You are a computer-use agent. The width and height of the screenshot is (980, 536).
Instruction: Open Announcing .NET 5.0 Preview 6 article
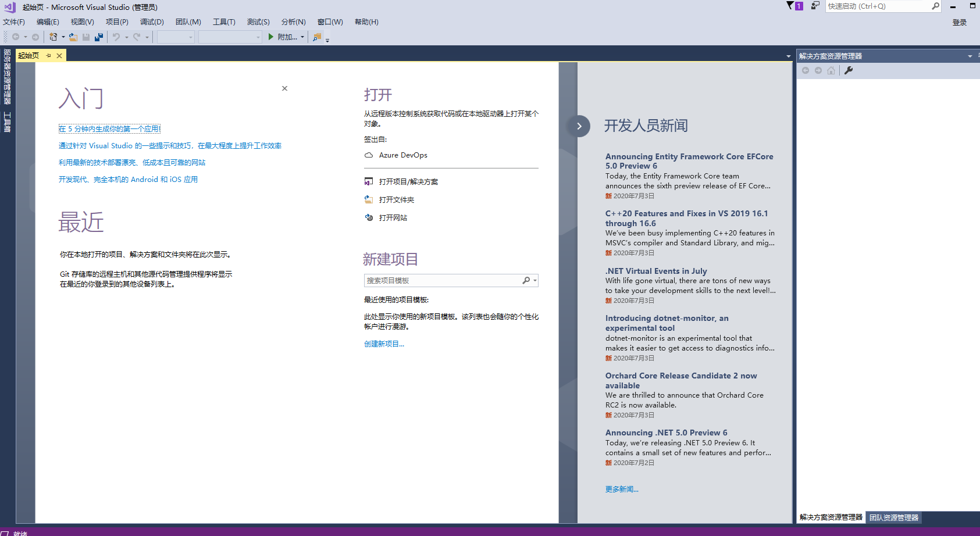tap(667, 433)
